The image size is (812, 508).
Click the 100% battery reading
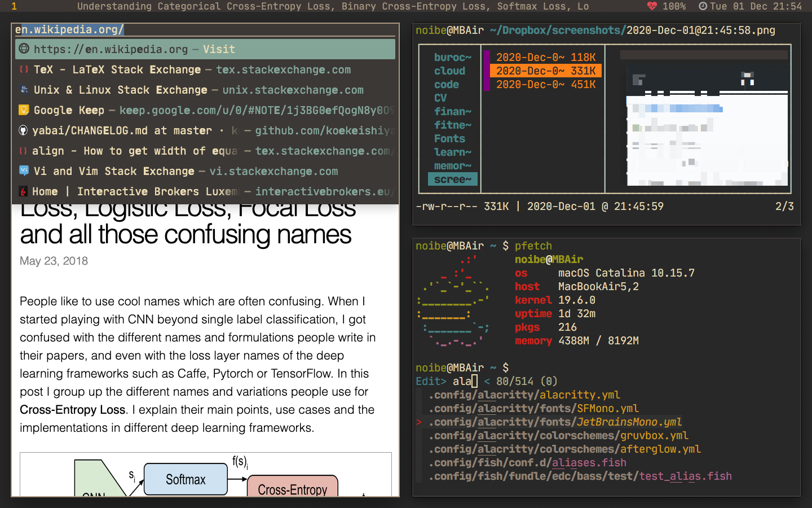pyautogui.click(x=674, y=6)
